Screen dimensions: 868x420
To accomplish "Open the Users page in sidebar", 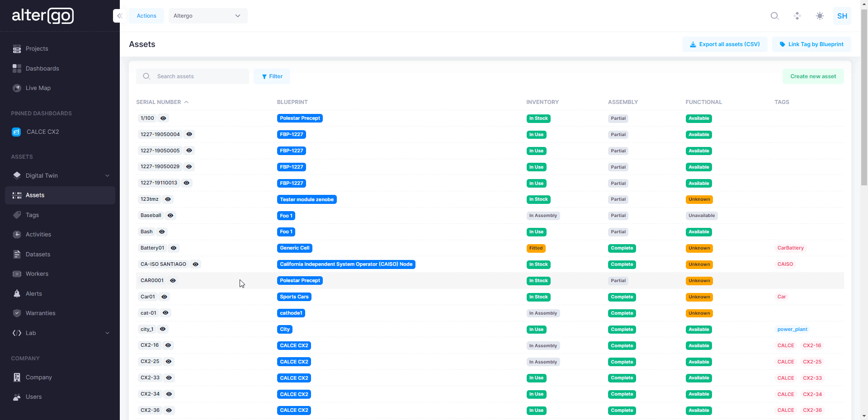I will coord(34,396).
